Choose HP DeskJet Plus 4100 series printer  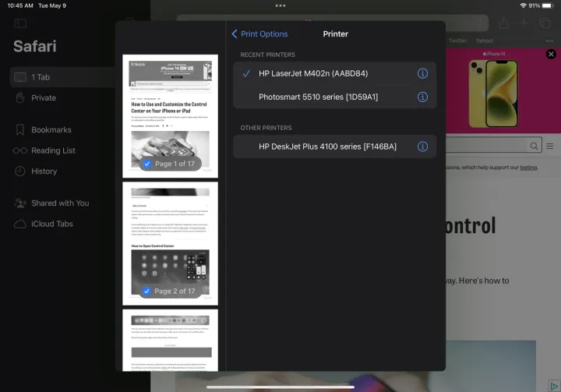click(327, 147)
